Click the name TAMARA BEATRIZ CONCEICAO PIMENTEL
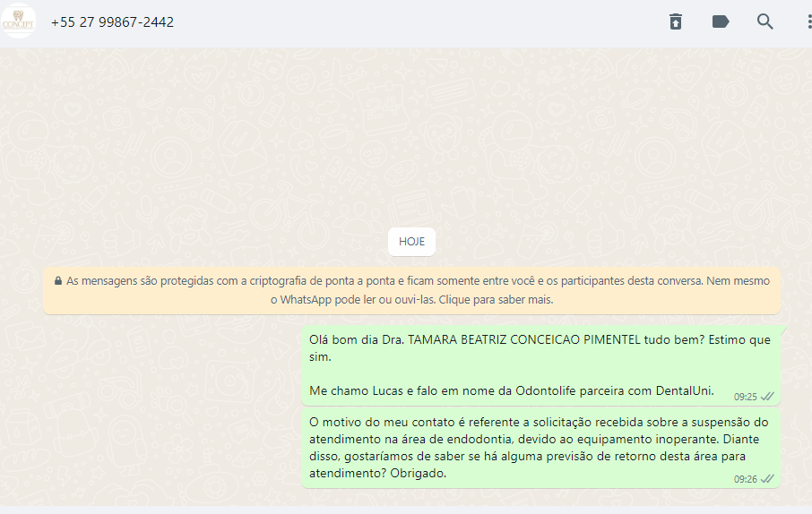Viewport: 812px width, 514px height. click(x=524, y=340)
